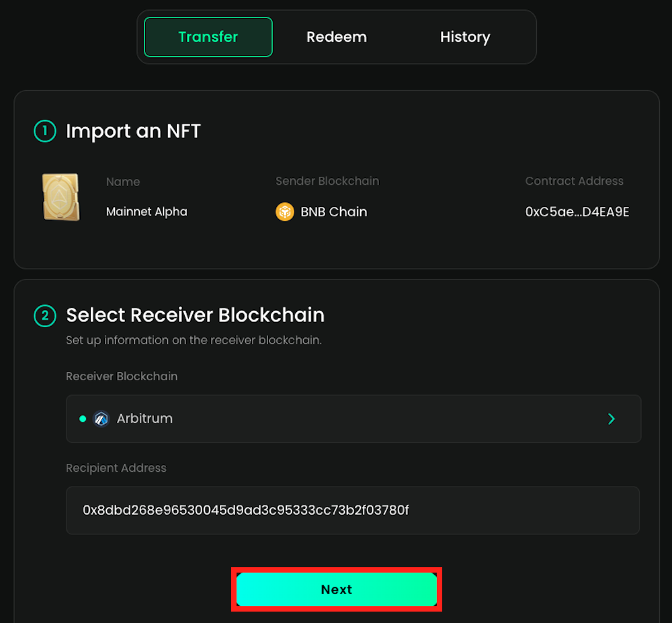The height and width of the screenshot is (623, 672).
Task: Click the BNB Chain sender text
Action: tap(333, 212)
